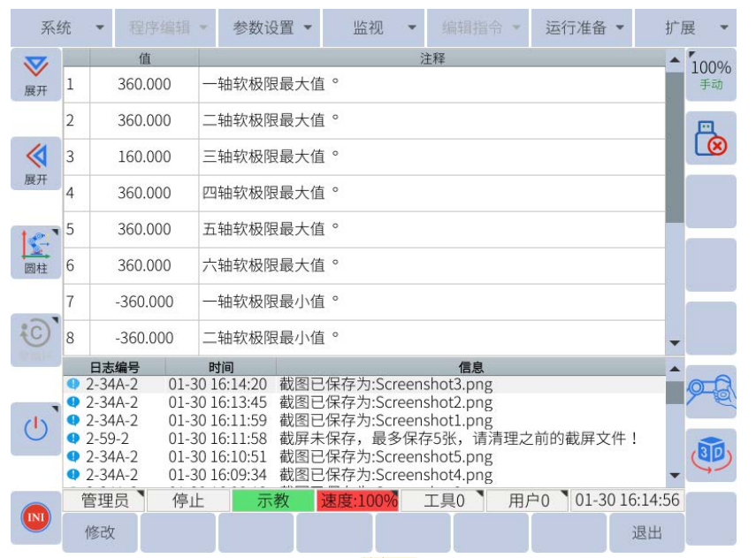
Task: Open the Tool 0 selector dropdown
Action: [x=442, y=501]
